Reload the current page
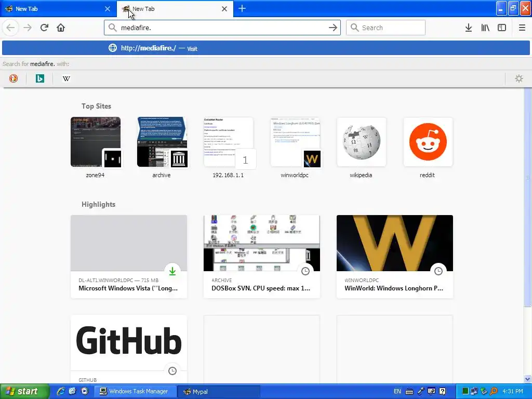This screenshot has width=532, height=399. pyautogui.click(x=44, y=28)
